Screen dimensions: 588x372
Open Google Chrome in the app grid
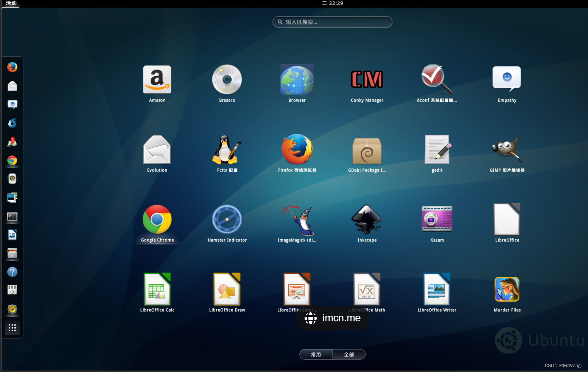[157, 219]
